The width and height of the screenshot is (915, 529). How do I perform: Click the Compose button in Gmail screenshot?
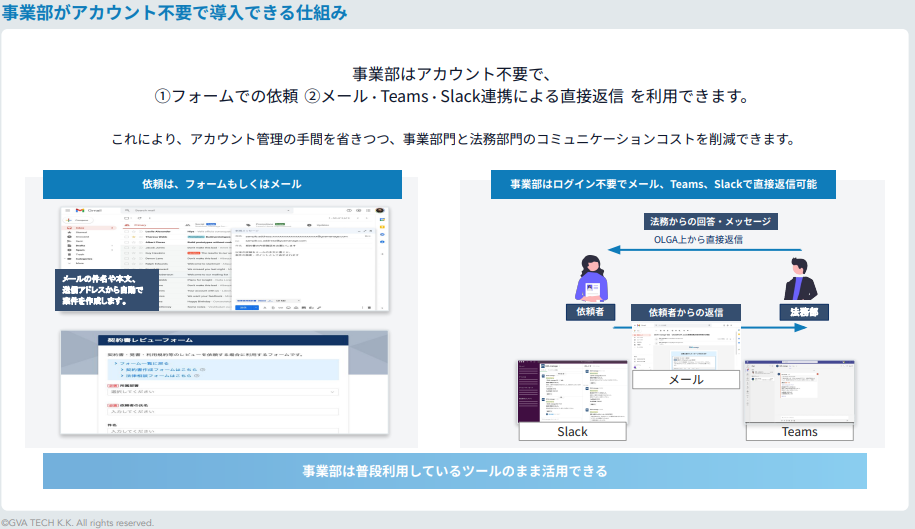(79, 220)
